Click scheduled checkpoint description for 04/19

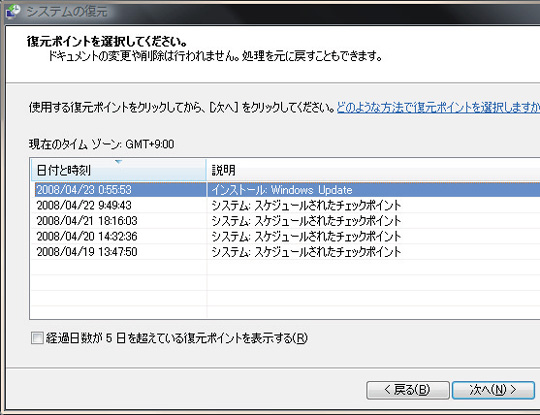pos(306,252)
